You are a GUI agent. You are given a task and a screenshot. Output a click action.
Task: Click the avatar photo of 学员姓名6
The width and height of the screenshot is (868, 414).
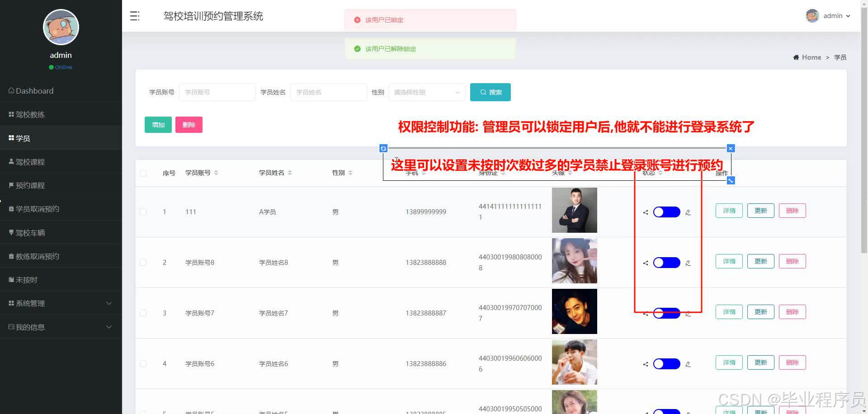point(575,362)
